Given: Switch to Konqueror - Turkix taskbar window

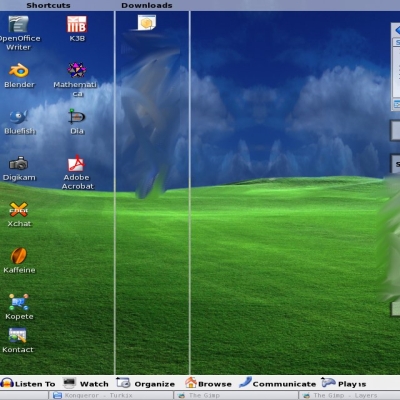Looking at the screenshot, I should coord(111,395).
